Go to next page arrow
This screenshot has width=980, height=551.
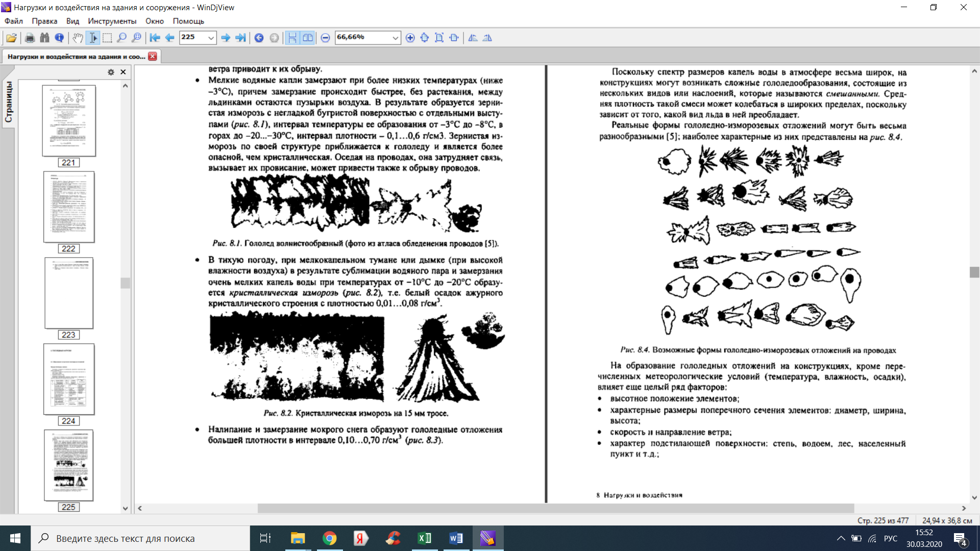click(226, 38)
